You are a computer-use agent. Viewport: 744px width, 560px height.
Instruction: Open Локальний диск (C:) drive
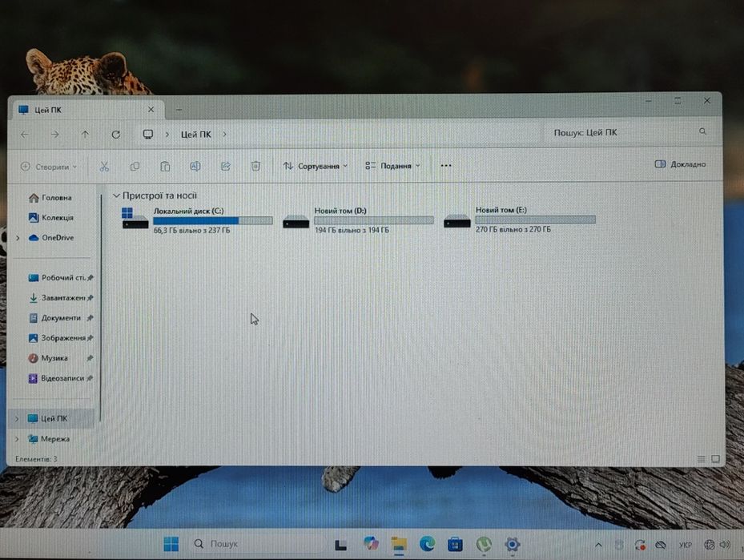point(197,220)
